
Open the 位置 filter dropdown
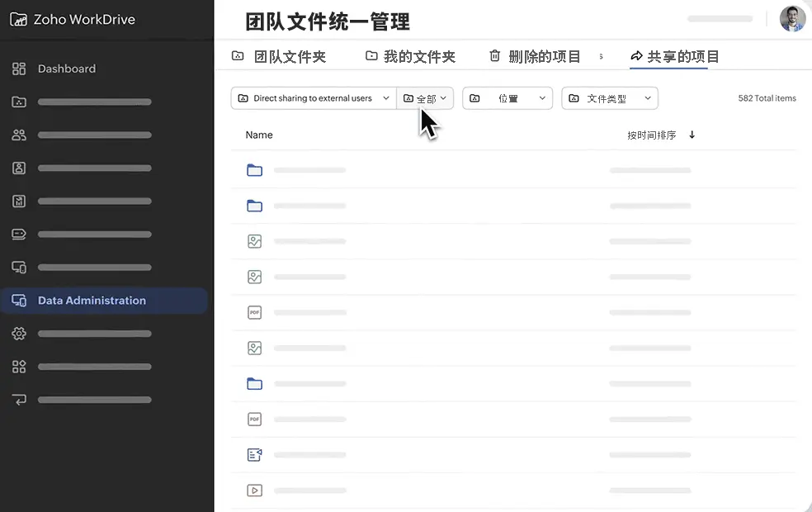click(507, 97)
